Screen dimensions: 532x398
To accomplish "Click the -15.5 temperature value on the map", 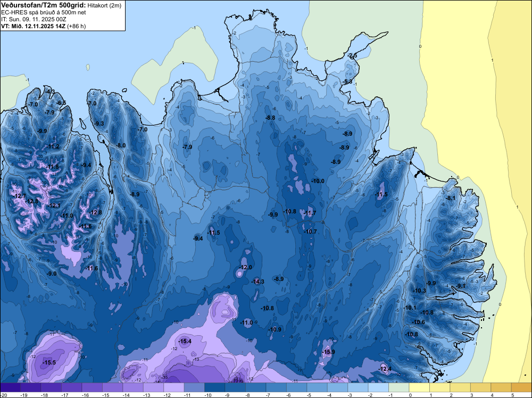I will click(49, 363).
